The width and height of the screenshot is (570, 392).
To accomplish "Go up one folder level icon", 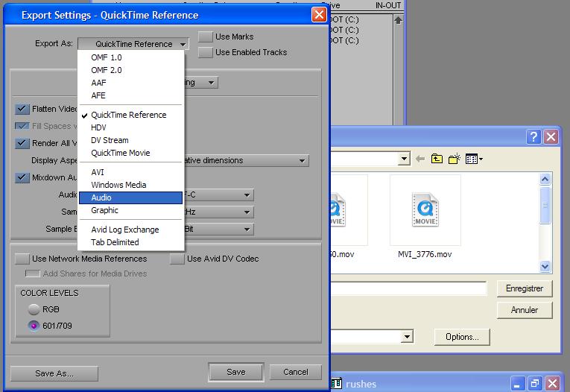I will tap(437, 159).
